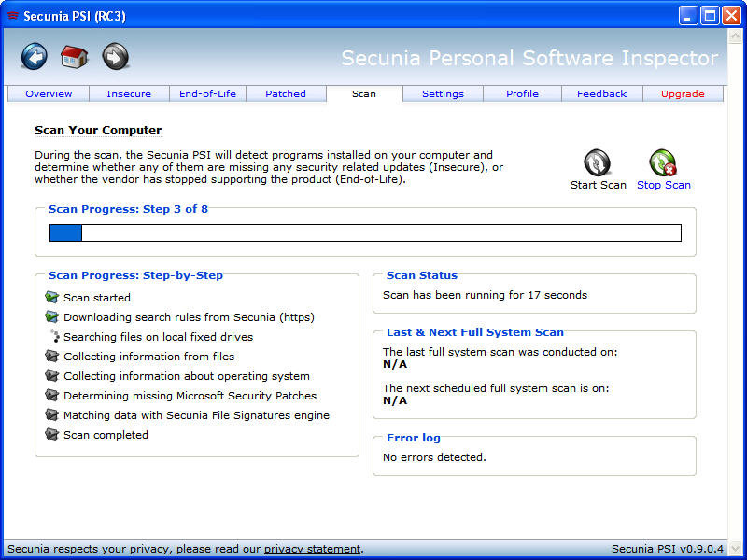Viewport: 747px width, 560px height.
Task: Click the forward arrow navigation icon
Action: [115, 57]
